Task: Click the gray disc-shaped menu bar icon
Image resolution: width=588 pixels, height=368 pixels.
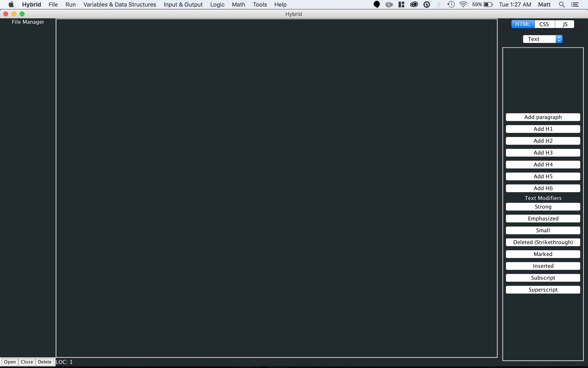Action: tap(389, 4)
